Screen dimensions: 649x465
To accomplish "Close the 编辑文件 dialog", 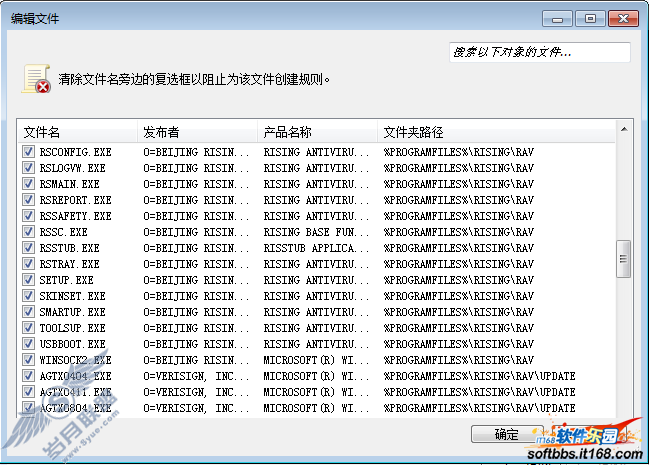I will [x=623, y=19].
